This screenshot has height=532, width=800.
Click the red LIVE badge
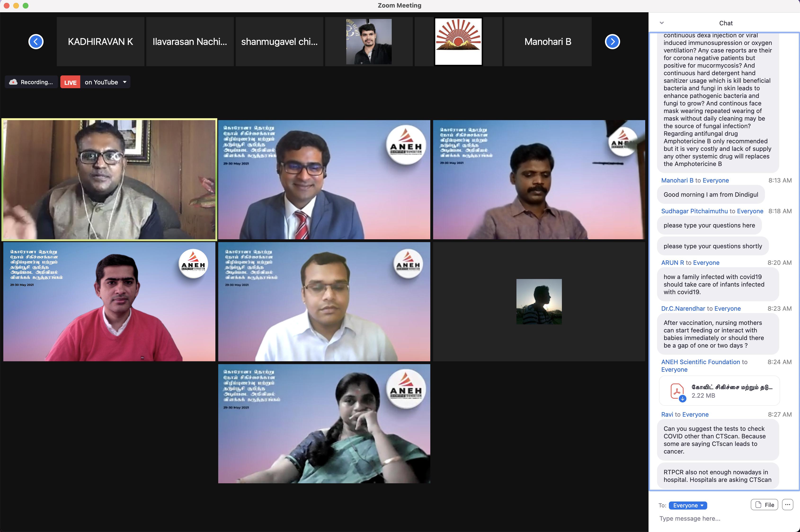point(70,83)
